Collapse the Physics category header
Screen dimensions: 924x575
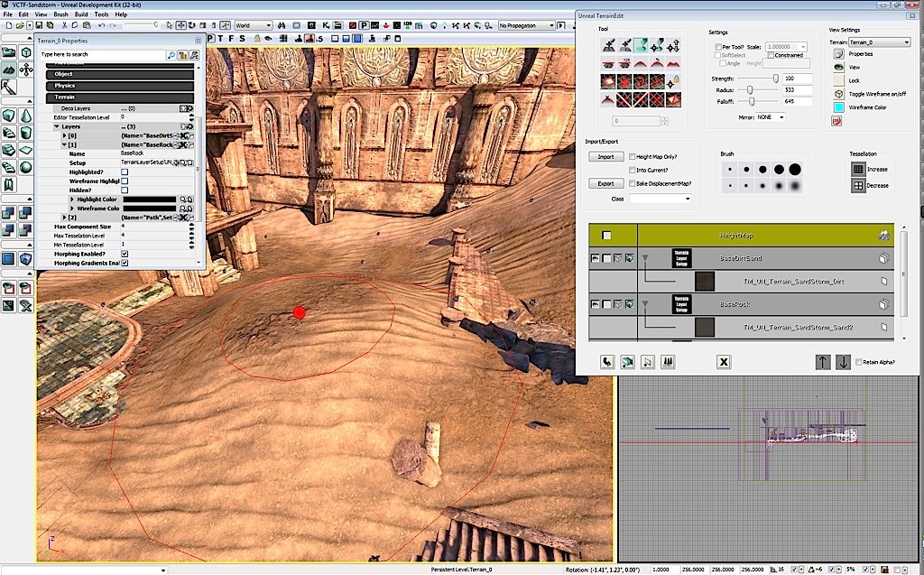pyautogui.click(x=120, y=86)
